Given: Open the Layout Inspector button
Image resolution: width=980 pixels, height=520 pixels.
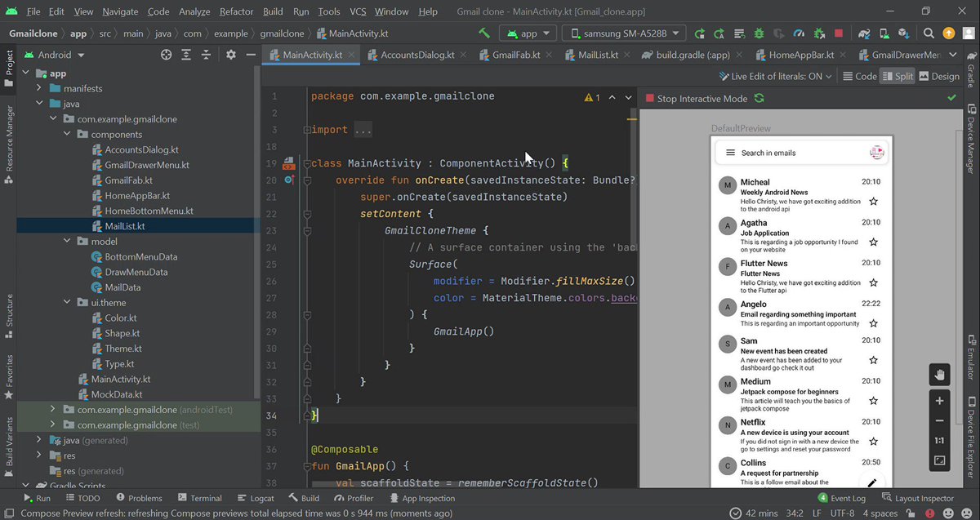Looking at the screenshot, I should pos(917,498).
